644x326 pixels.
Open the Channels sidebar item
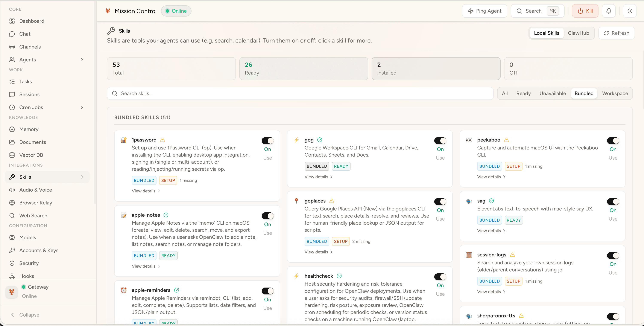[x=30, y=47]
